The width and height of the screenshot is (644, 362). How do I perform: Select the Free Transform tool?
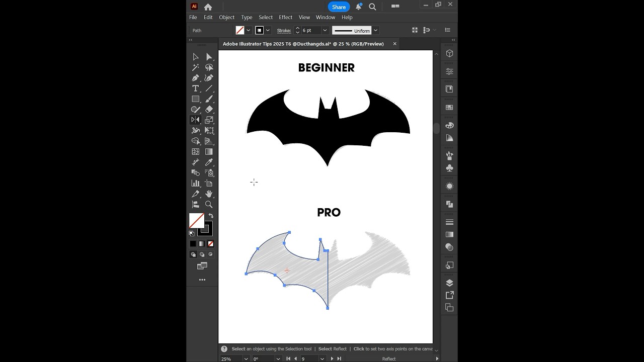[x=209, y=131]
